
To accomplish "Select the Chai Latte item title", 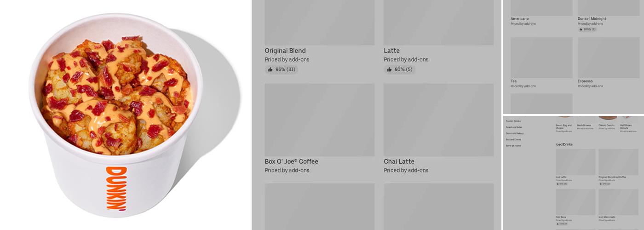I will click(399, 161).
